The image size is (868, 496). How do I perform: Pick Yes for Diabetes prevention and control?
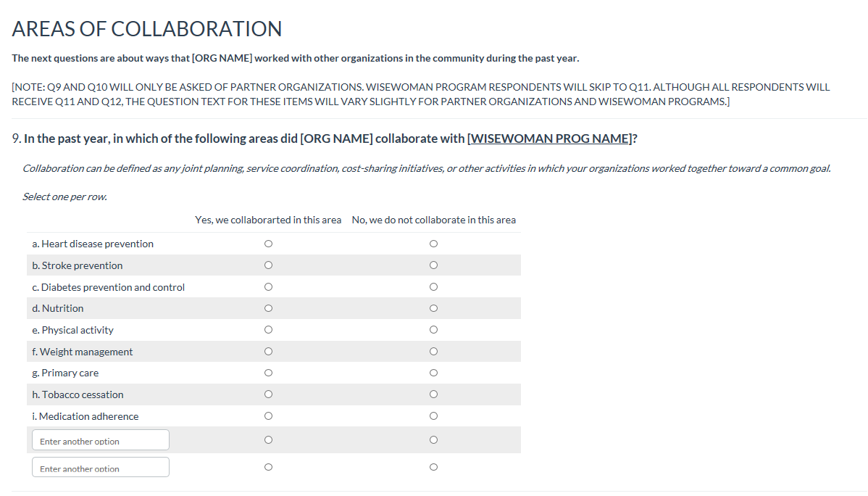point(268,287)
